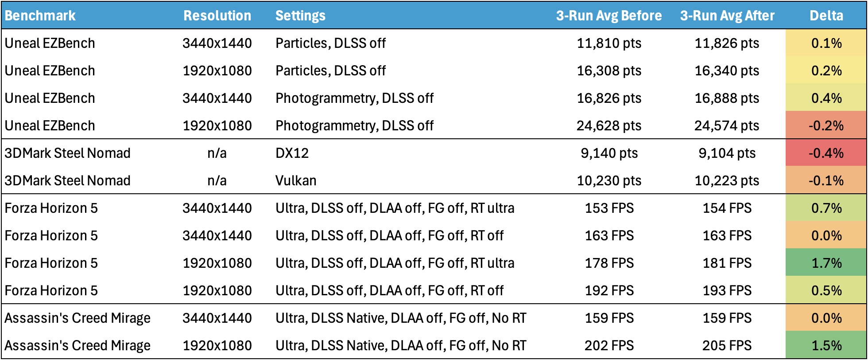Select the green 1.7% delta cell
This screenshot has width=868, height=360.
[826, 263]
